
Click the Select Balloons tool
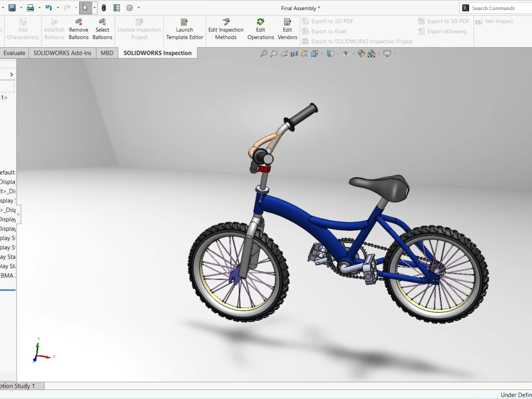(102, 30)
